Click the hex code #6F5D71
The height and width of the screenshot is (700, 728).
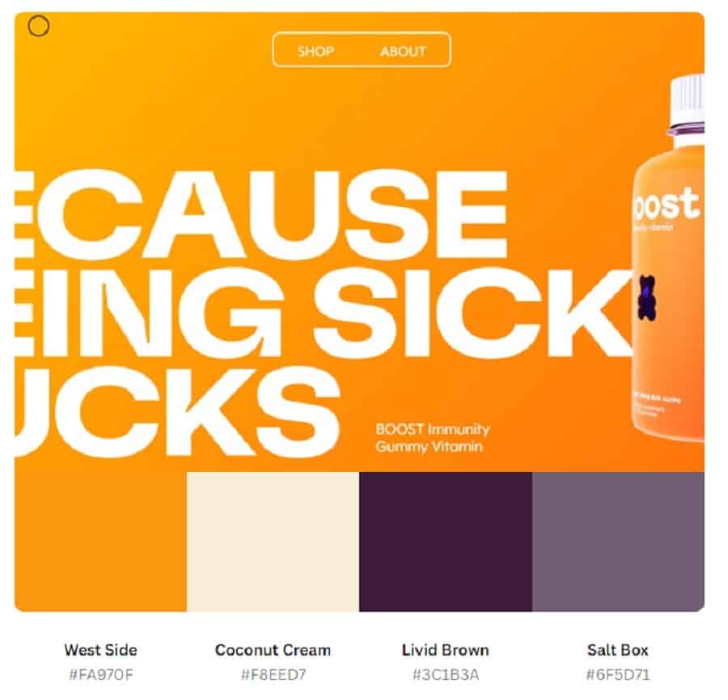(618, 674)
